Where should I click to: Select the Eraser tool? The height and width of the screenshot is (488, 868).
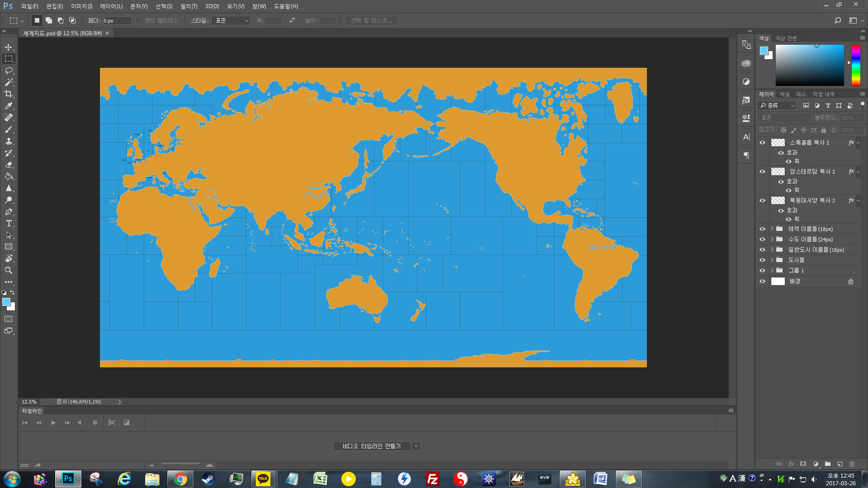coord(9,165)
